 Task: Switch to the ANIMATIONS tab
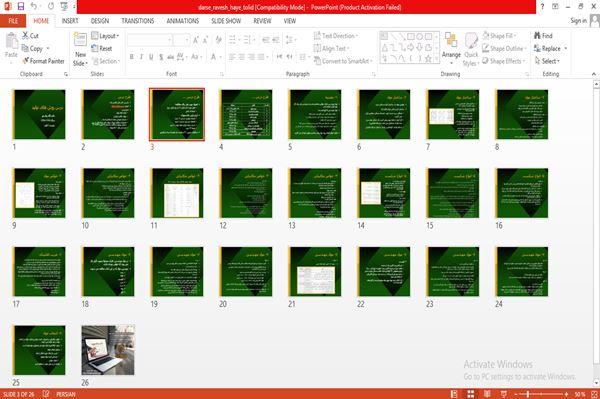(183, 21)
